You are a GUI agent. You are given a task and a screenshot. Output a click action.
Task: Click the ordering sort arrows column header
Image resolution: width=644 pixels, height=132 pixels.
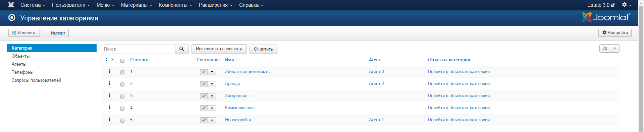click(x=109, y=60)
